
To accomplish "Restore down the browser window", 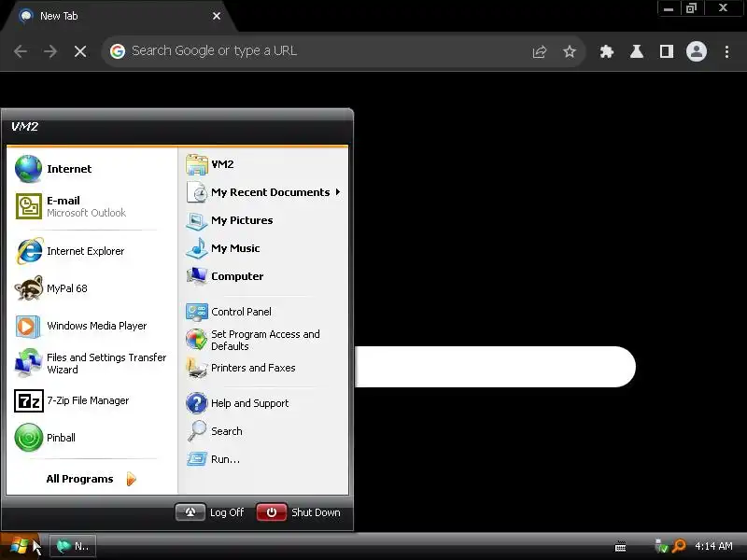I will (691, 8).
